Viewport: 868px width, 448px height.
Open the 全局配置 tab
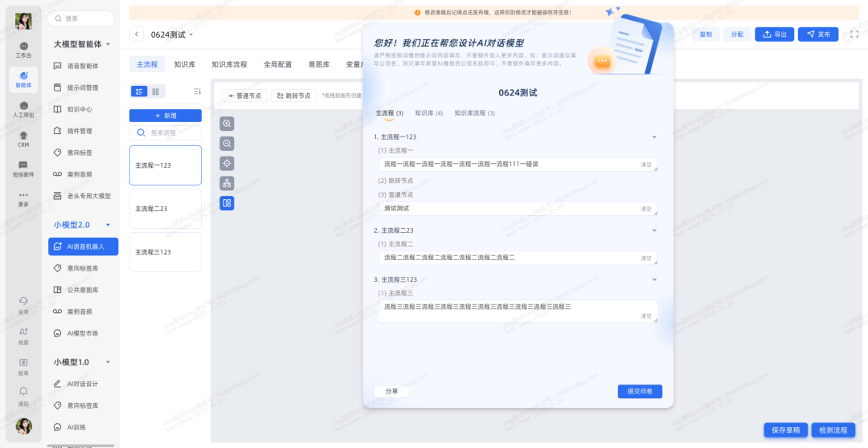(x=277, y=64)
